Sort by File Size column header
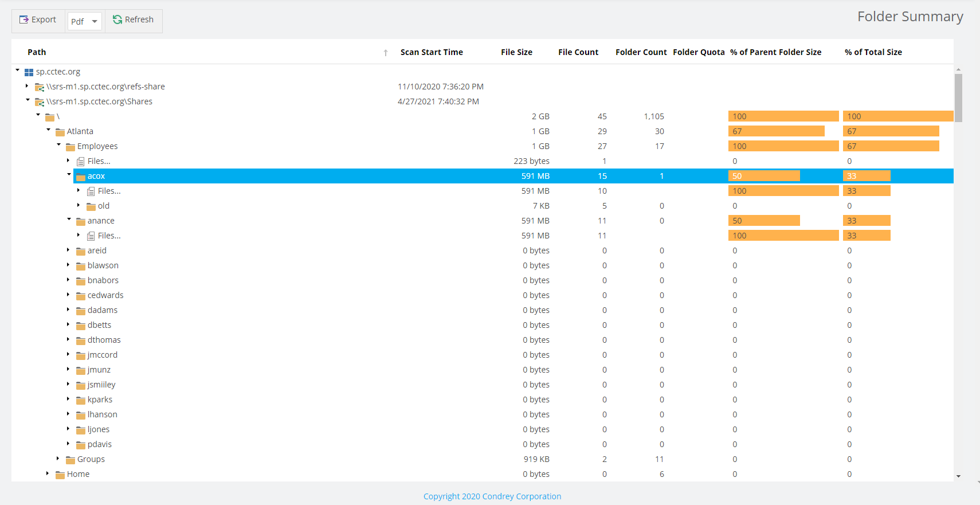Image resolution: width=980 pixels, height=505 pixels. pyautogui.click(x=516, y=52)
